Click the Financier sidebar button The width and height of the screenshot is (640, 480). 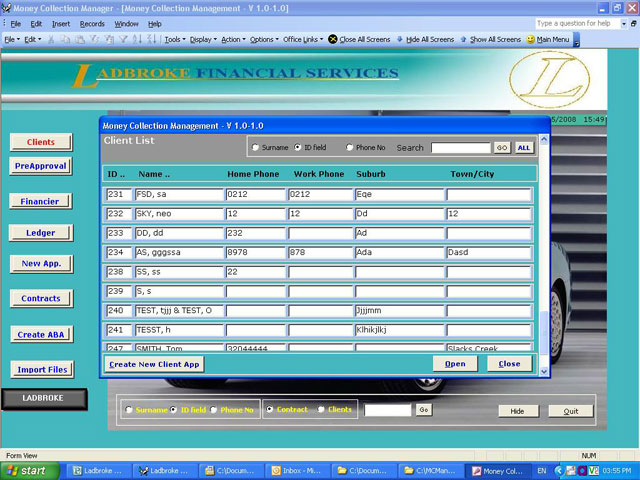40,201
